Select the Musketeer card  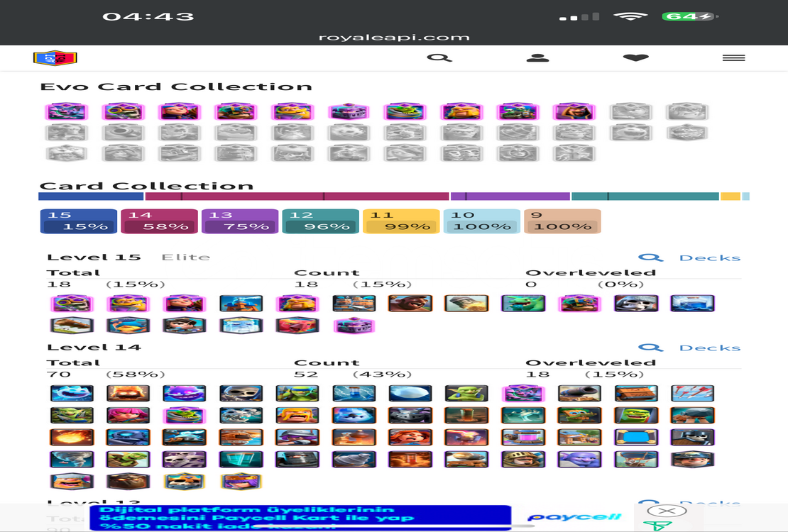pos(297,438)
